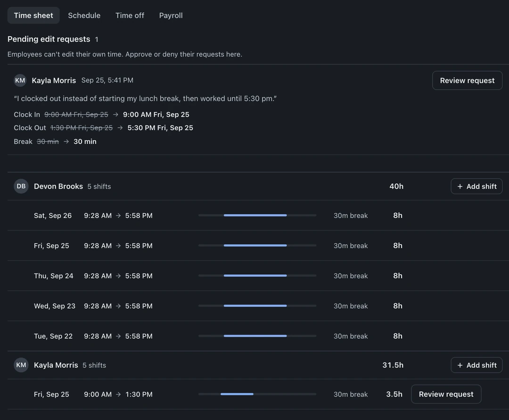Click Devon's 'Fri, Sep 25' date
This screenshot has height=420, width=509.
[x=51, y=246]
